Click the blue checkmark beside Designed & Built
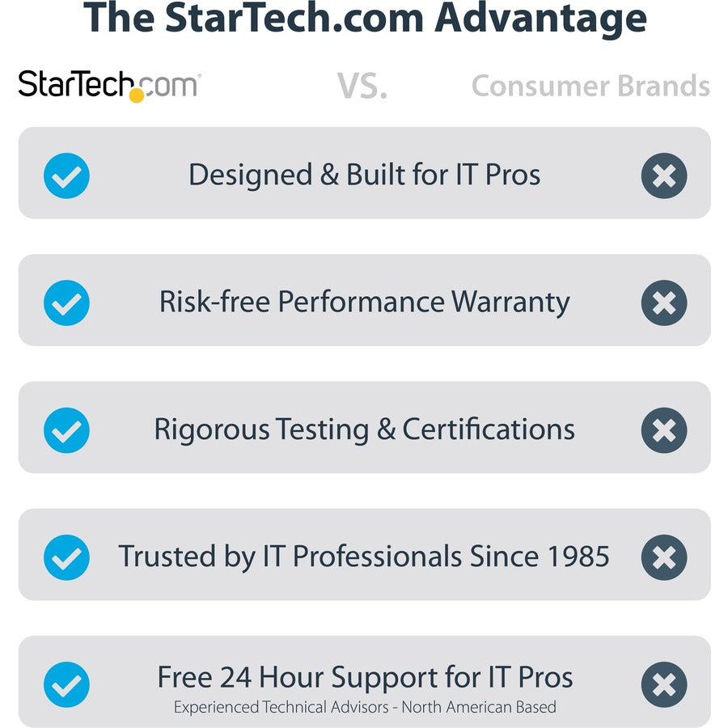Image resolution: width=728 pixels, height=728 pixels. (66, 176)
